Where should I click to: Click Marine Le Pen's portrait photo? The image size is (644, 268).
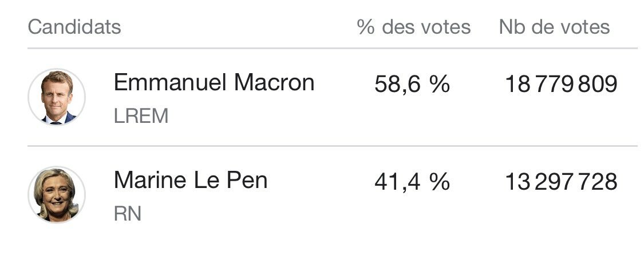[57, 195]
